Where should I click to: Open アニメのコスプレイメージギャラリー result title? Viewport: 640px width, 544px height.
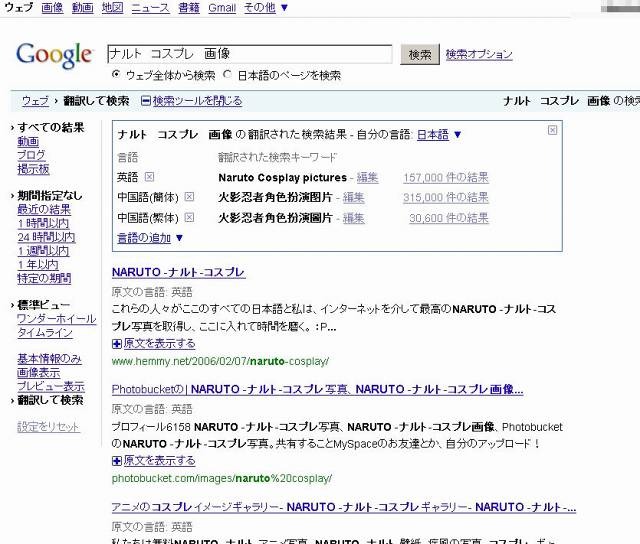click(x=344, y=507)
